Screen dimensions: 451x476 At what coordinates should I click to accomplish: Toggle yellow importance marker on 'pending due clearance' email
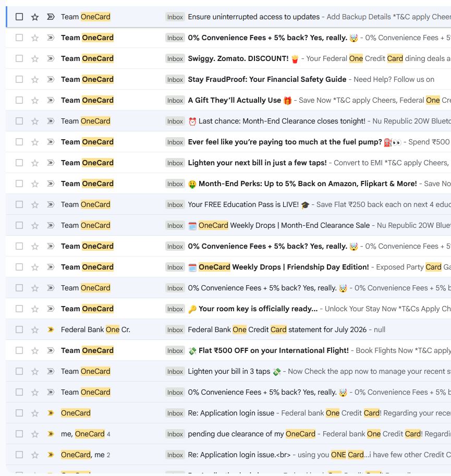(x=51, y=434)
